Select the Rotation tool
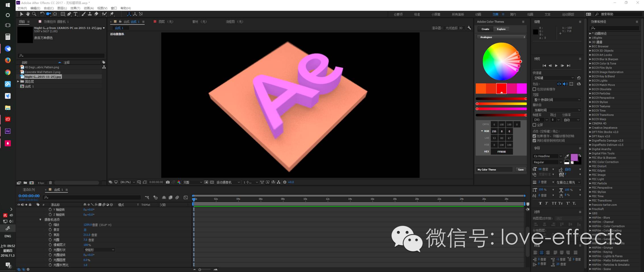 (42, 14)
